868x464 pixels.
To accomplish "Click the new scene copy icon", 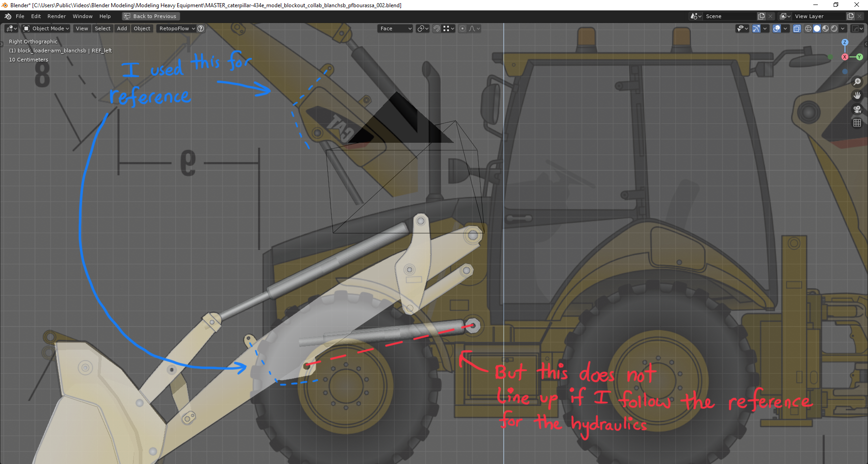I will click(761, 16).
